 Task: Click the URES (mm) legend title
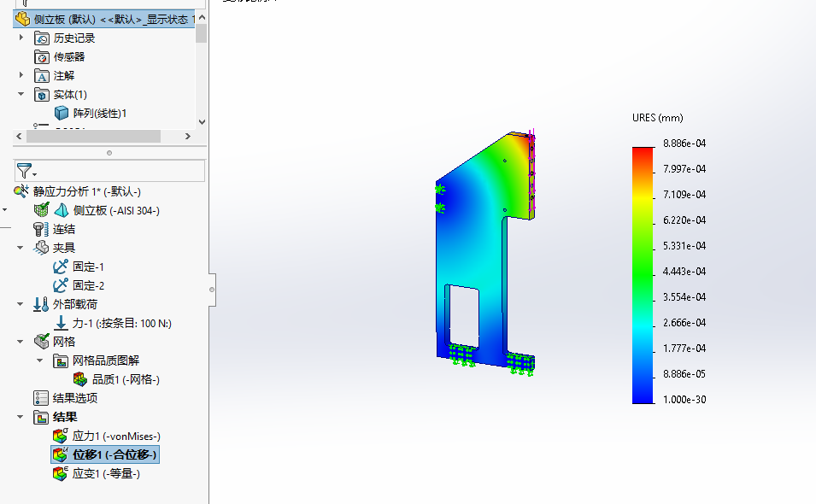[658, 118]
